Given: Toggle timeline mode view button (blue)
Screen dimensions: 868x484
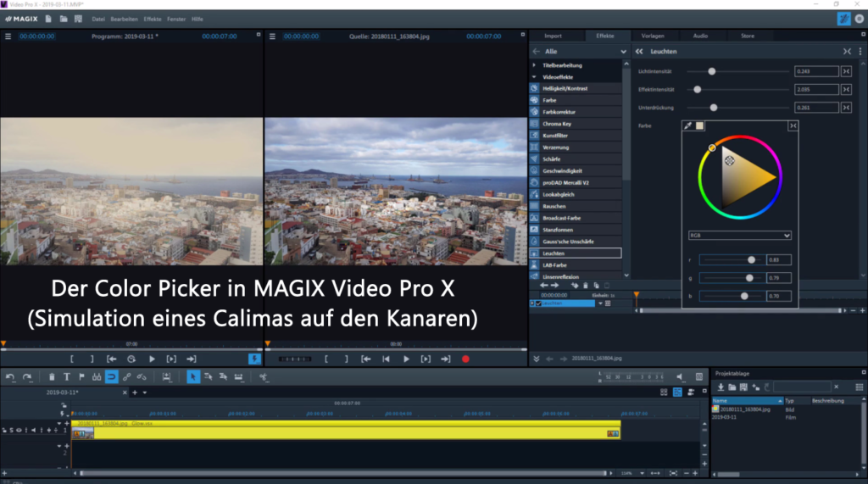Looking at the screenshot, I should [677, 392].
